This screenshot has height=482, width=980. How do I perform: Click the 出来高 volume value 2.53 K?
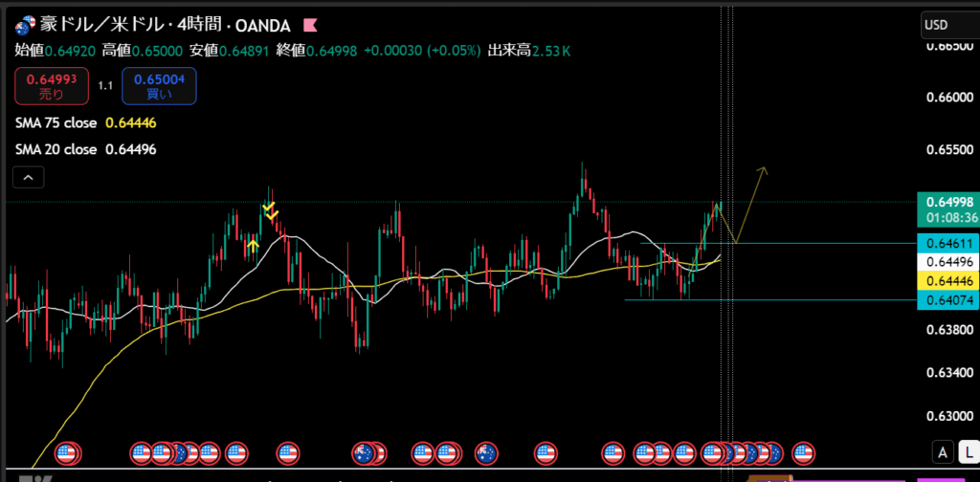pyautogui.click(x=550, y=52)
